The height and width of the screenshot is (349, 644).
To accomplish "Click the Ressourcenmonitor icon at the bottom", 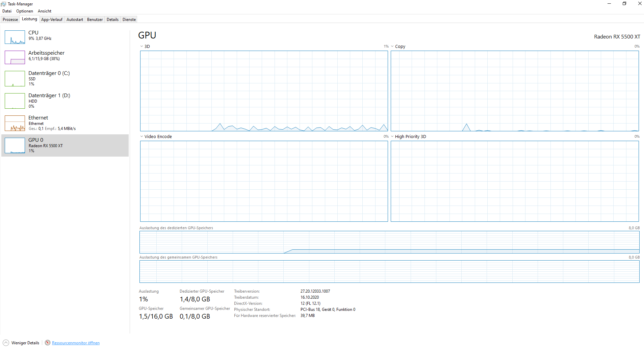I will pyautogui.click(x=48, y=343).
